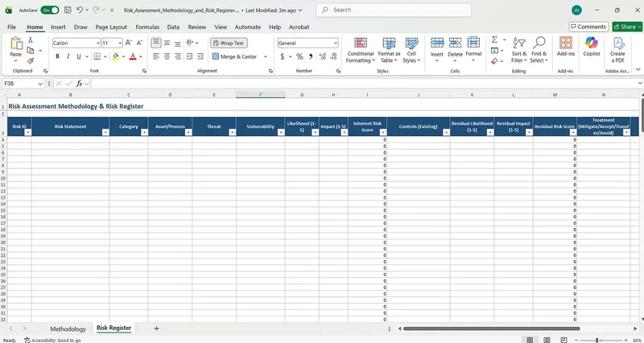The image size is (644, 343).
Task: Click the Increase Decimal icon
Action: click(323, 56)
